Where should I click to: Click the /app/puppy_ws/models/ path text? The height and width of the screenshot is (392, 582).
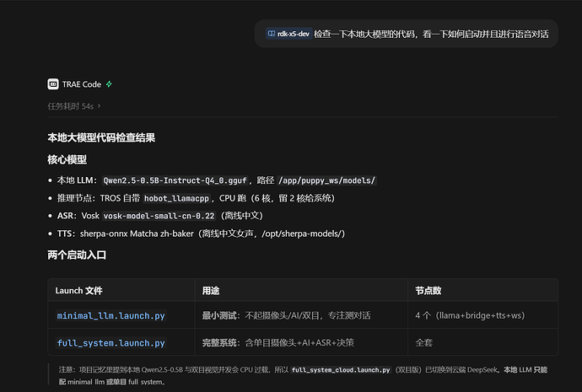[327, 180]
